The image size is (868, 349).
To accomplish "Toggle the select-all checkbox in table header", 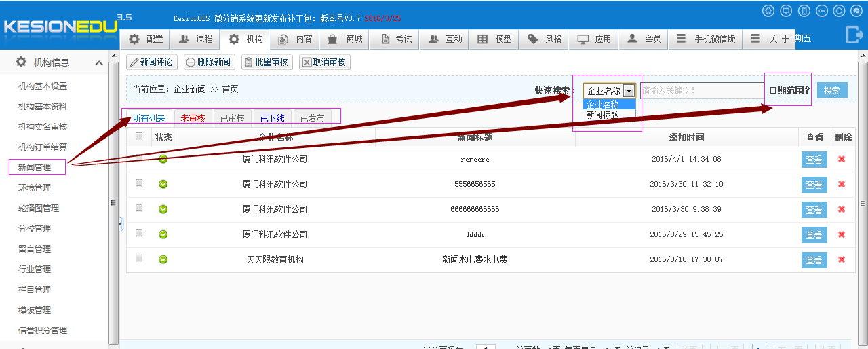I will pos(139,136).
